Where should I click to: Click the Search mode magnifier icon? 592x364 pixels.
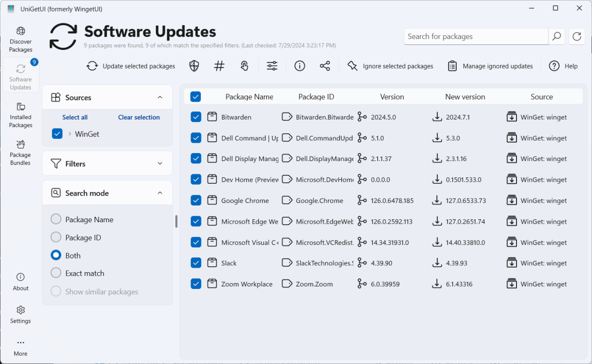tap(56, 193)
